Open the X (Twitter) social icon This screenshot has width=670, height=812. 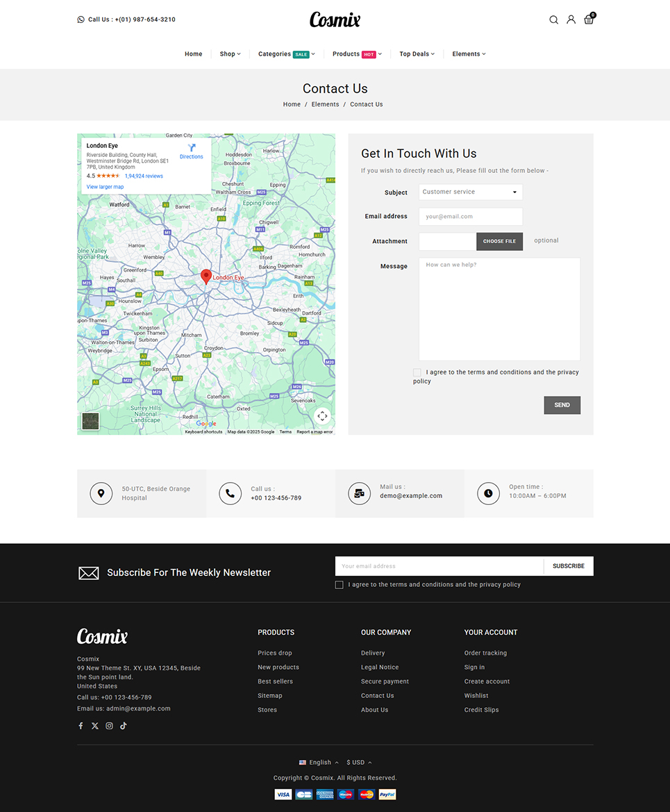95,726
